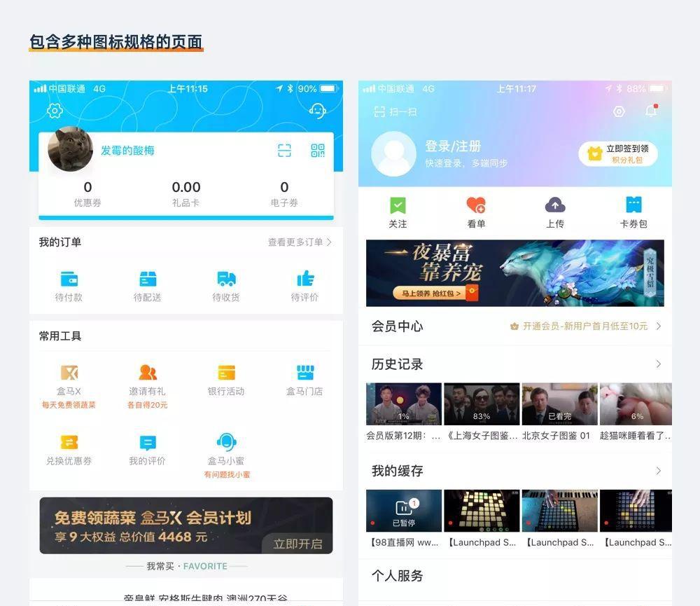Tap 马上领养 抢红包 button in banner

(435, 293)
